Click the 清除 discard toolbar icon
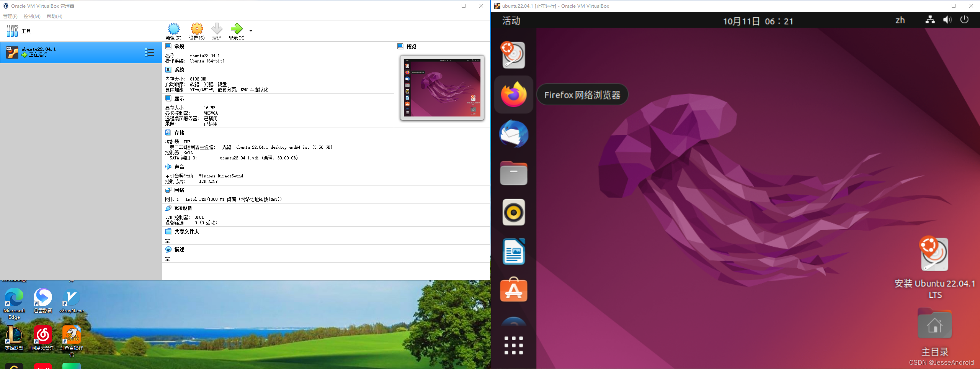 (x=217, y=31)
